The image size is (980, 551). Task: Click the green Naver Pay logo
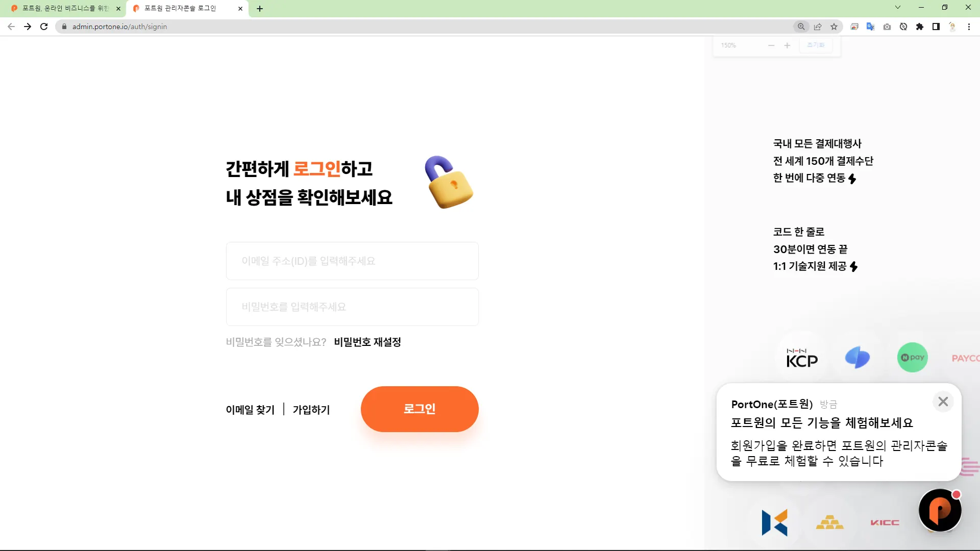coord(912,358)
